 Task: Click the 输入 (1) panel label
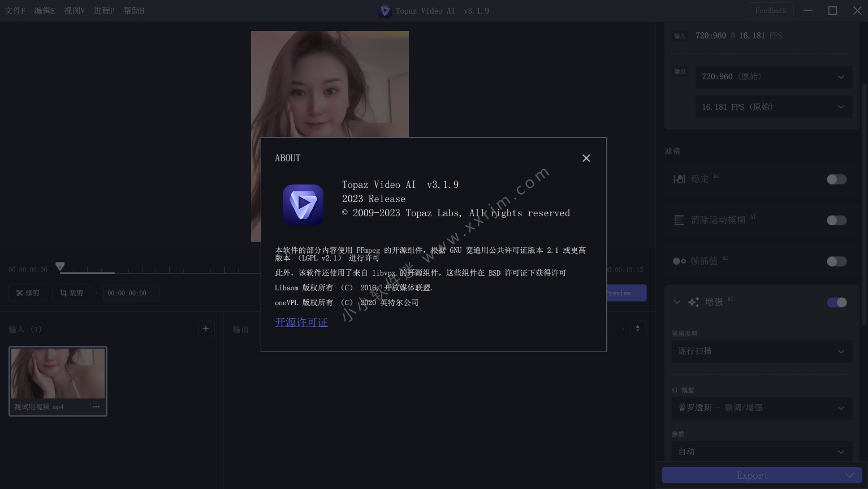pyautogui.click(x=25, y=329)
